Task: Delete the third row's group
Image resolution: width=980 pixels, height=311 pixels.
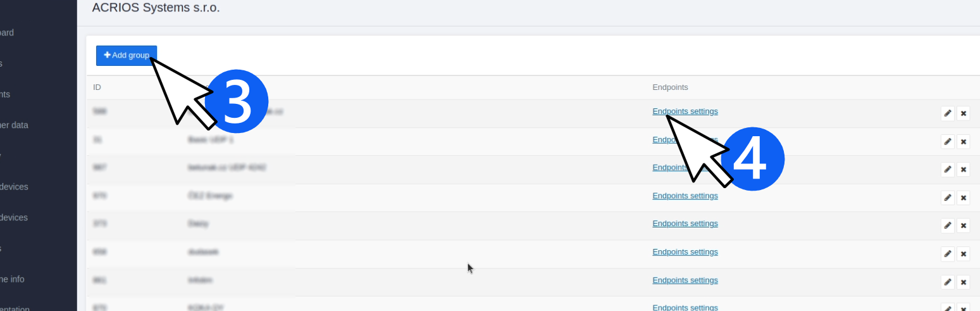Action: 964,169
